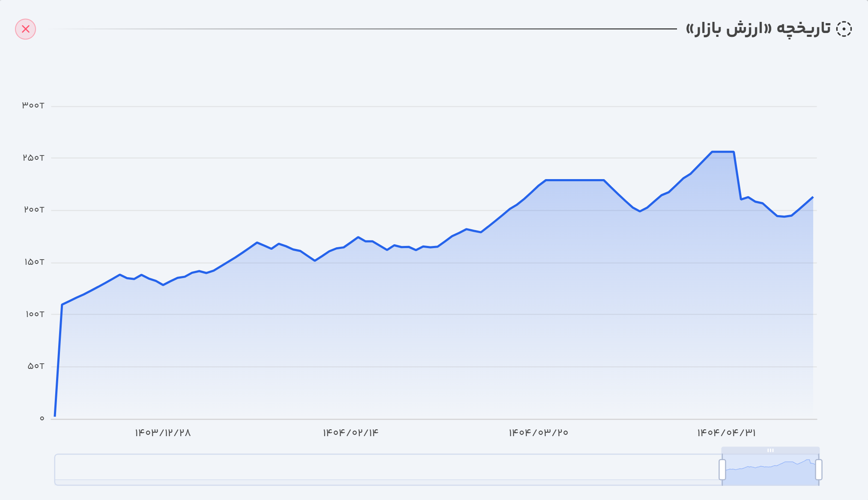Click the grip icon atop the selected range
The height and width of the screenshot is (500, 868).
(x=770, y=450)
